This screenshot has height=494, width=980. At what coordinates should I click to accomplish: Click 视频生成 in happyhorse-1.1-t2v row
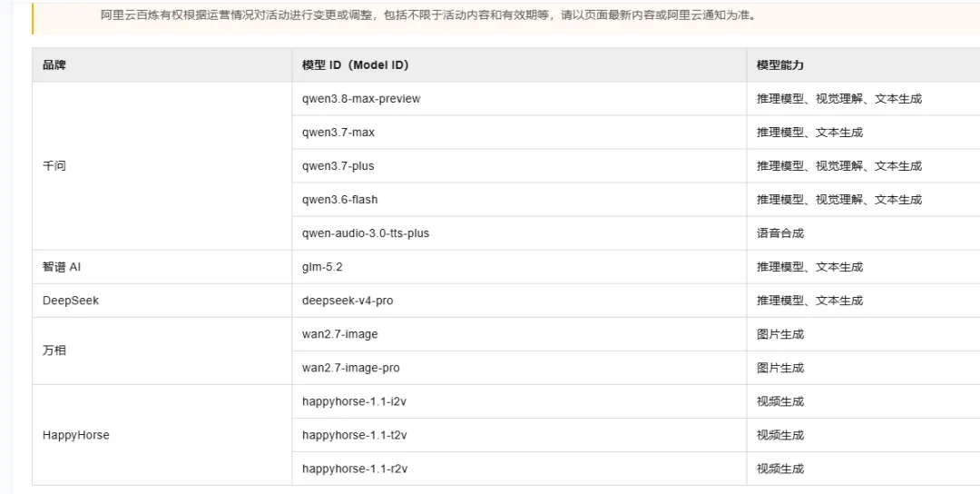click(x=780, y=435)
